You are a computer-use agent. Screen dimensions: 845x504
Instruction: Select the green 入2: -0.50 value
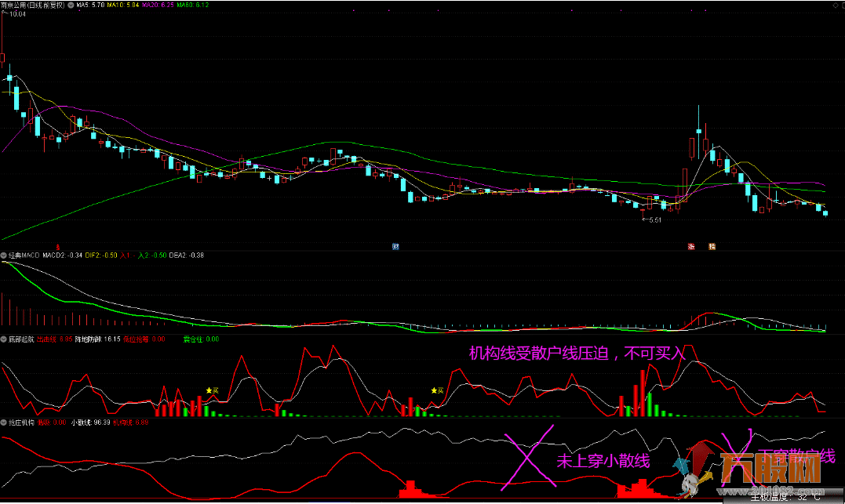(152, 256)
